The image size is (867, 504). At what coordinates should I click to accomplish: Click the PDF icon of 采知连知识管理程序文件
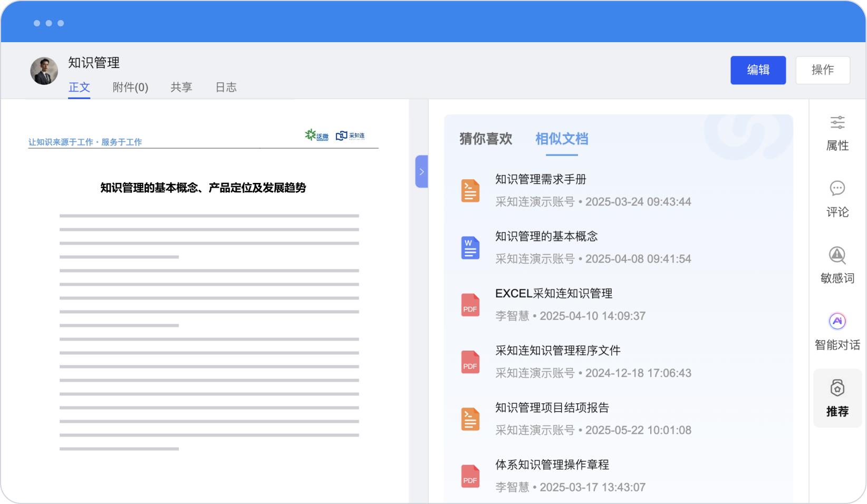[470, 362]
